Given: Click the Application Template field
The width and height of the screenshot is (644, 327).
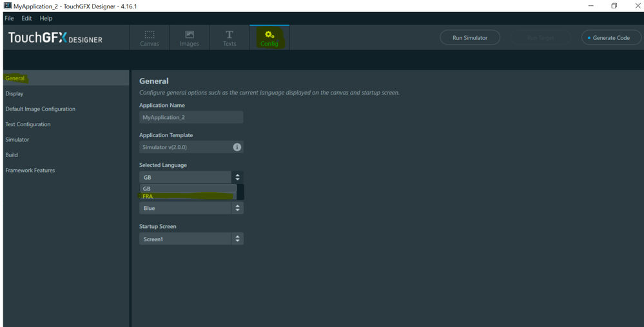Looking at the screenshot, I should [x=191, y=147].
